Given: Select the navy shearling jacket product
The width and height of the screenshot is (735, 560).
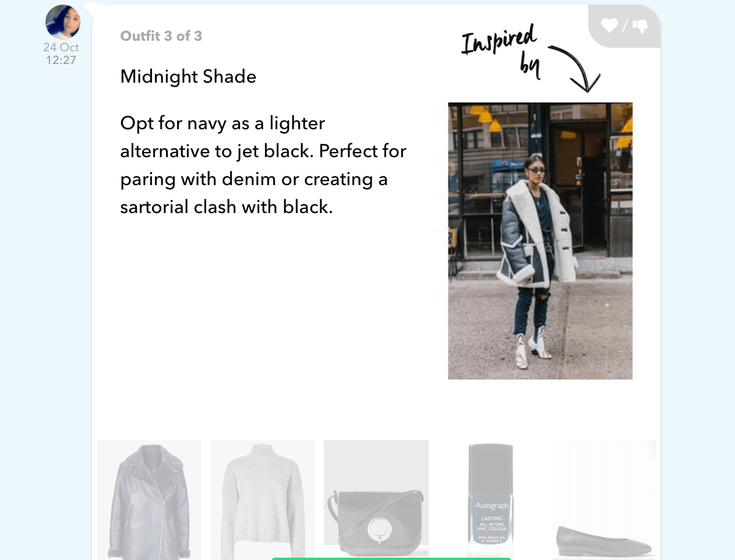Looking at the screenshot, I should pyautogui.click(x=149, y=500).
